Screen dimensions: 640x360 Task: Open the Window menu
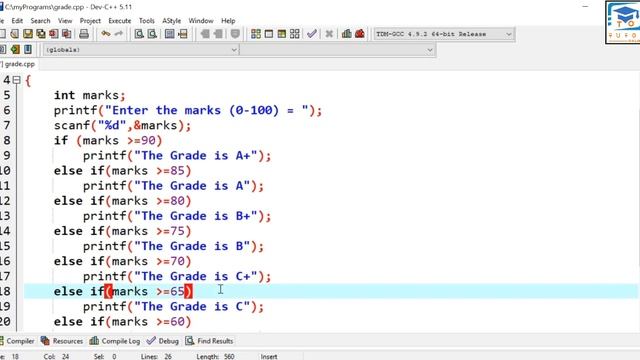(201, 21)
